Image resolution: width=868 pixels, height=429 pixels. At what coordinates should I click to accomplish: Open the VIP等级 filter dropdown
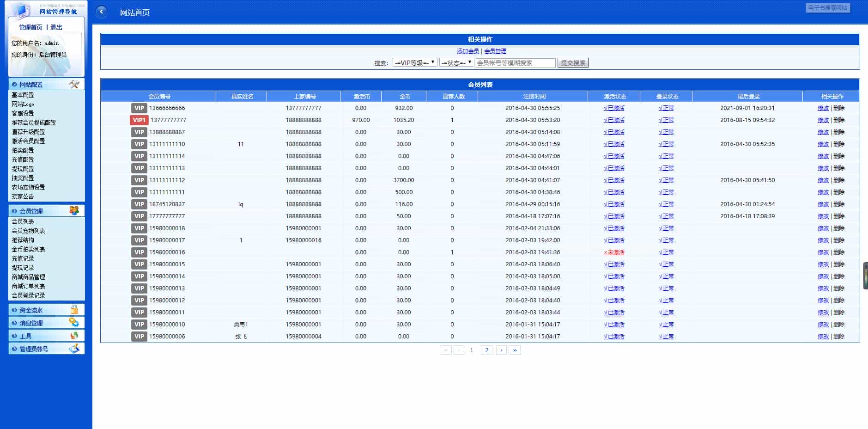(x=414, y=63)
